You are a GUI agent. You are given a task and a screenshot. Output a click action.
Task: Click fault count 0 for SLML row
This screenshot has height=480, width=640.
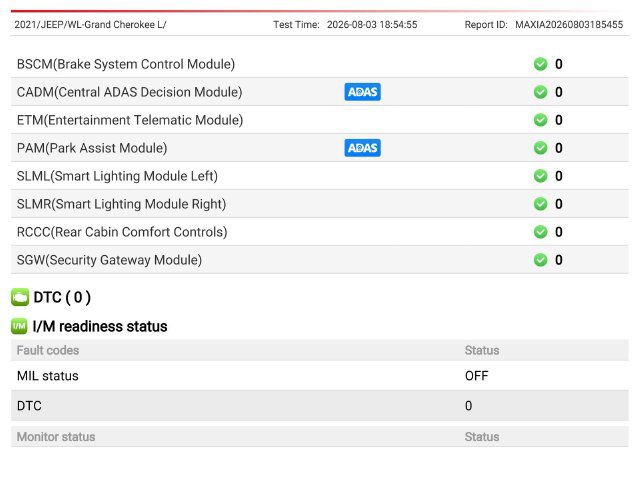point(559,176)
